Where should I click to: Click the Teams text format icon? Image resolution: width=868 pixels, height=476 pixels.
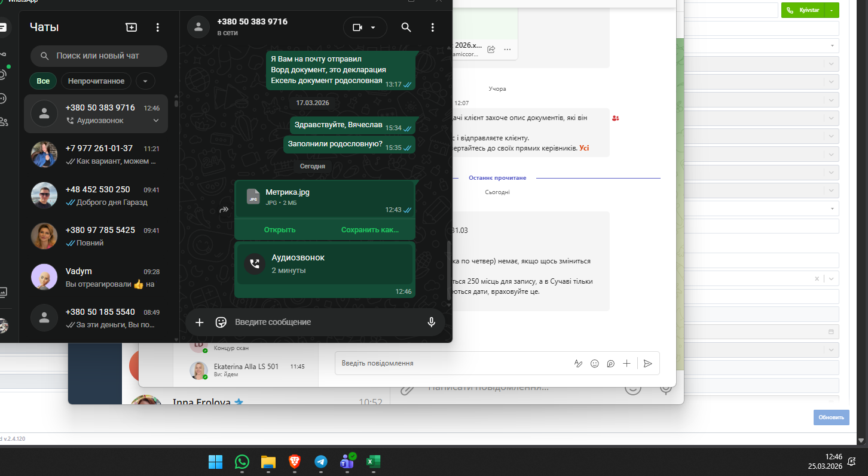578,363
